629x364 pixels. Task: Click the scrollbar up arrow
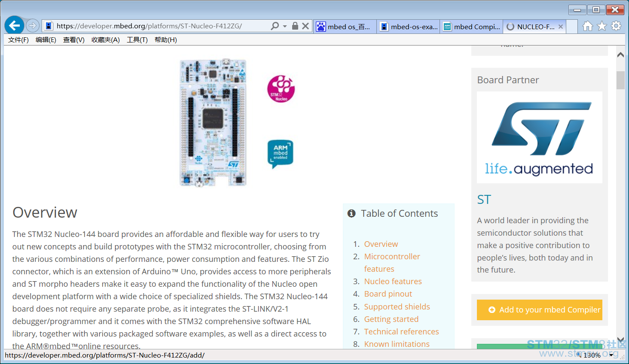click(x=620, y=55)
